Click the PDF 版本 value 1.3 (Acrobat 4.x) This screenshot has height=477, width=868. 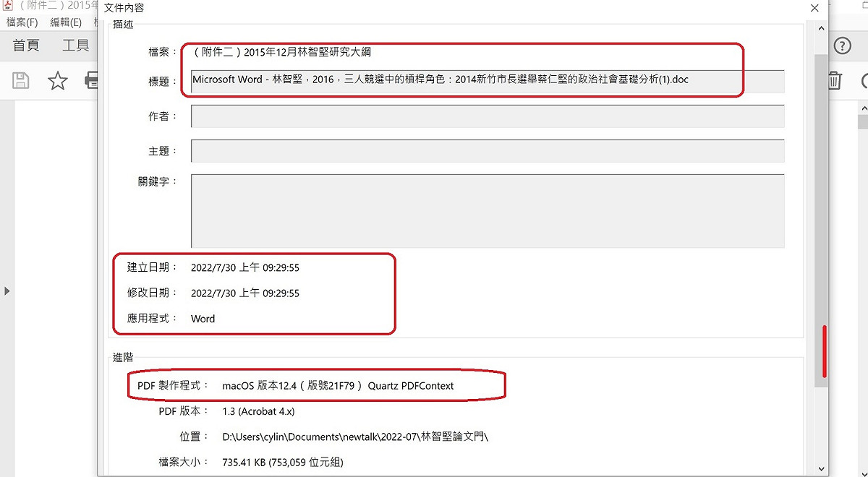click(258, 411)
